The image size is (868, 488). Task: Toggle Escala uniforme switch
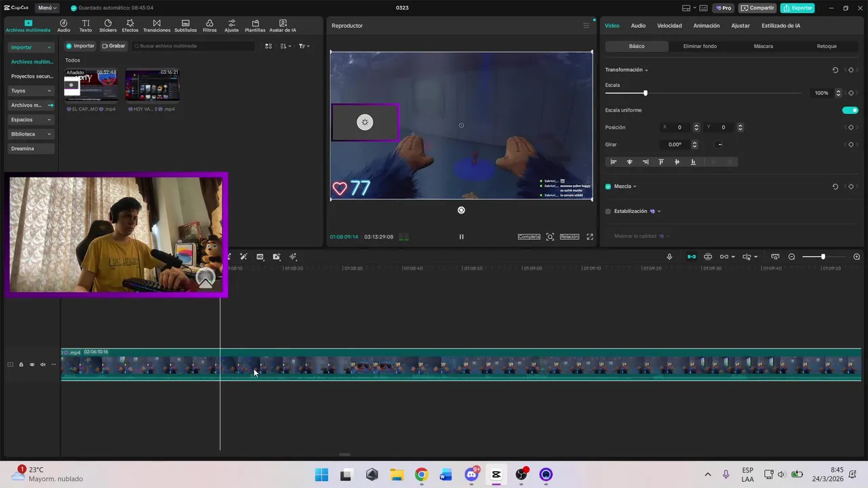pos(850,110)
